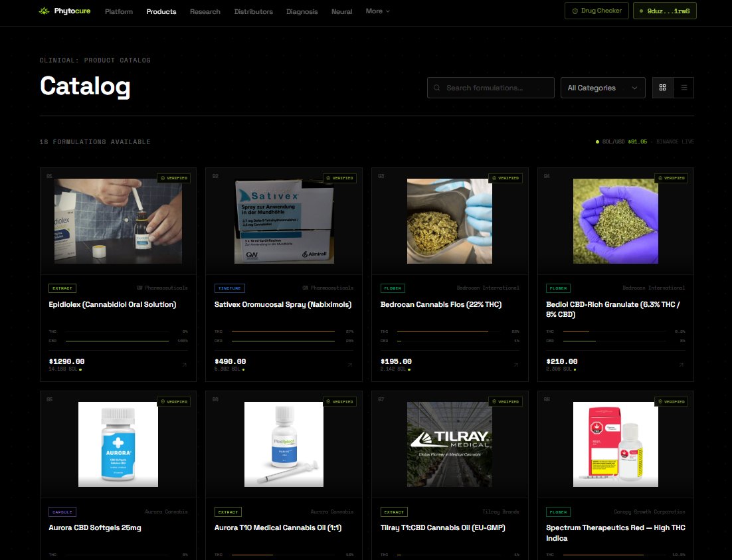
Task: Open Aurora softgels bottle image
Action: tap(118, 444)
